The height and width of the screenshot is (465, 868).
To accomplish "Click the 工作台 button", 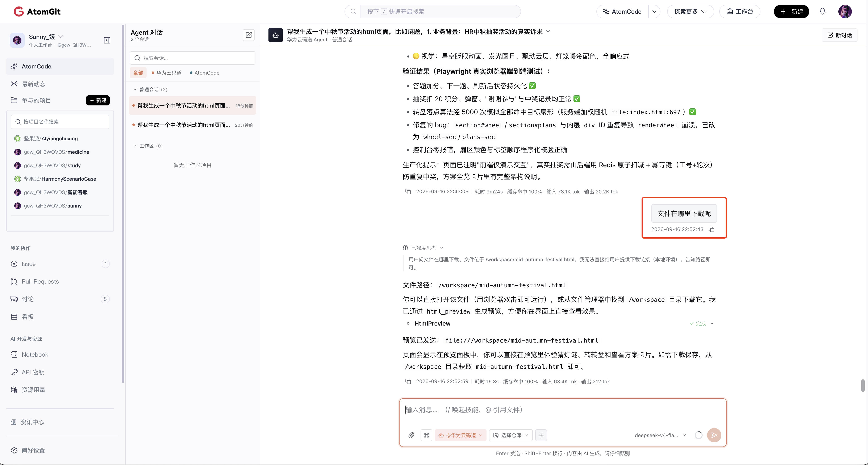I will (739, 12).
